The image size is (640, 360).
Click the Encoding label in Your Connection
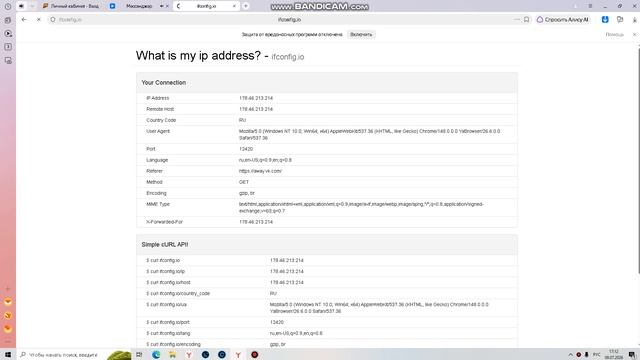tap(156, 193)
